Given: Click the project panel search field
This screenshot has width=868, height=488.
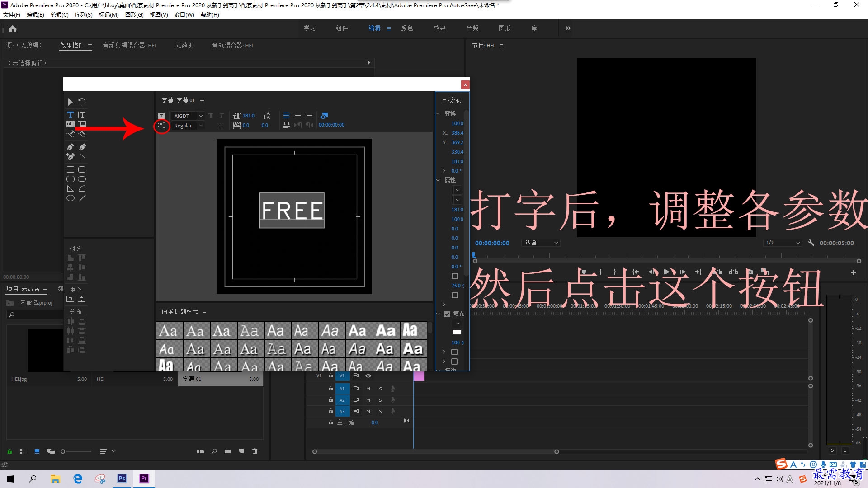Looking at the screenshot, I should coord(35,314).
